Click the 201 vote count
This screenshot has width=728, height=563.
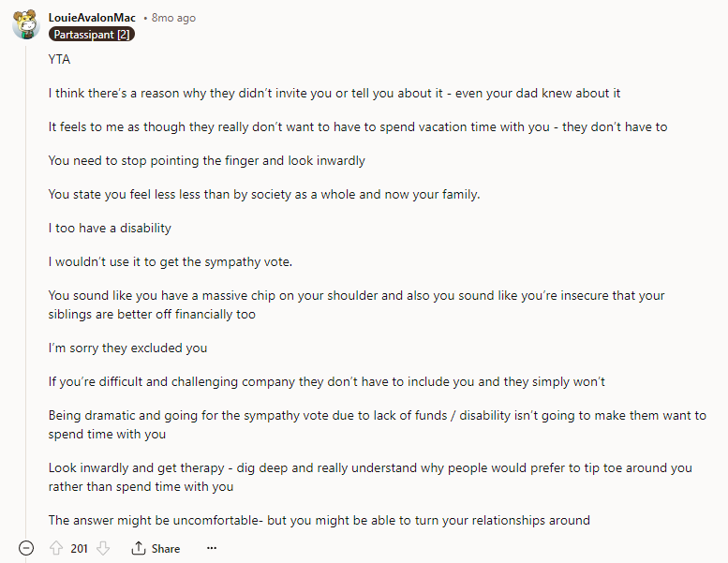point(80,548)
